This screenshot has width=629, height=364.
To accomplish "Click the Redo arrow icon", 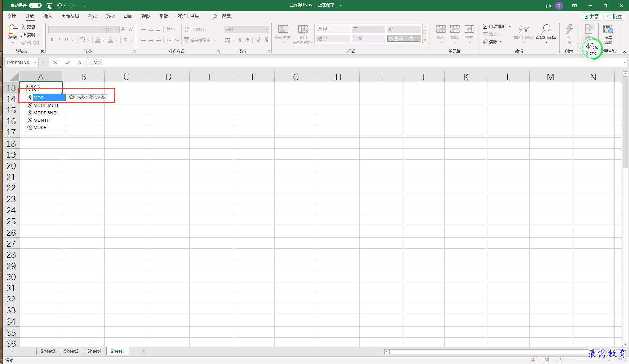I will (72, 5).
